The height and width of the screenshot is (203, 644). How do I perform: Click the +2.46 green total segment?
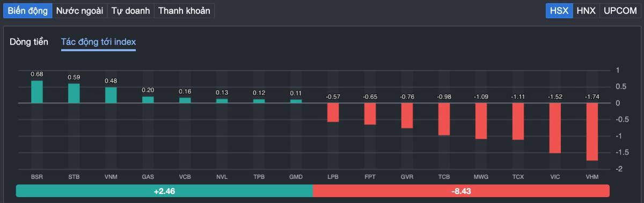click(x=164, y=191)
